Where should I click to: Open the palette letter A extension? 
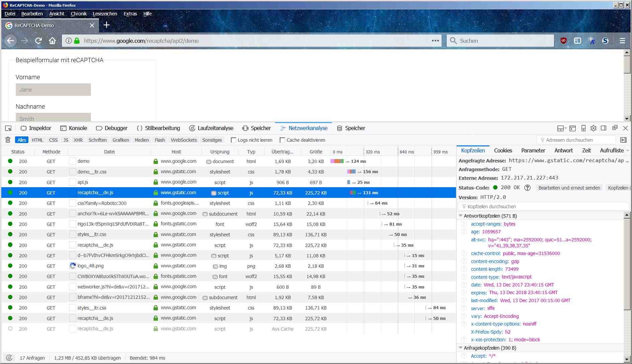pos(592,41)
